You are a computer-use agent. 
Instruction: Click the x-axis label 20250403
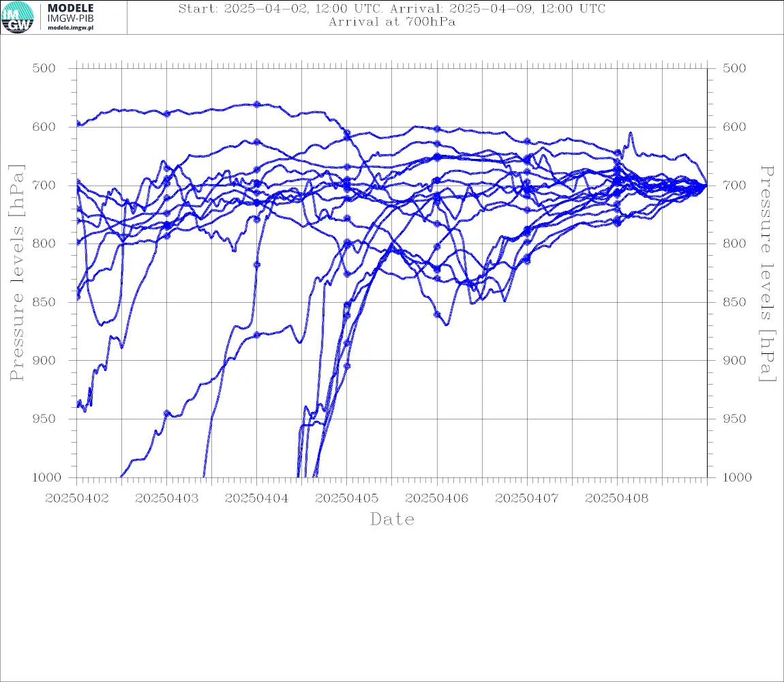click(x=167, y=499)
